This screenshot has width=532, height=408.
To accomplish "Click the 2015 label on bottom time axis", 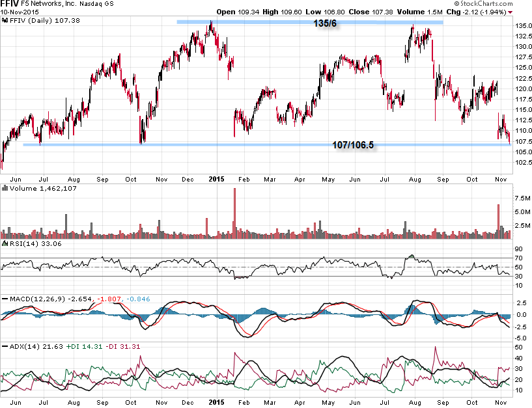I will pos(216,402).
